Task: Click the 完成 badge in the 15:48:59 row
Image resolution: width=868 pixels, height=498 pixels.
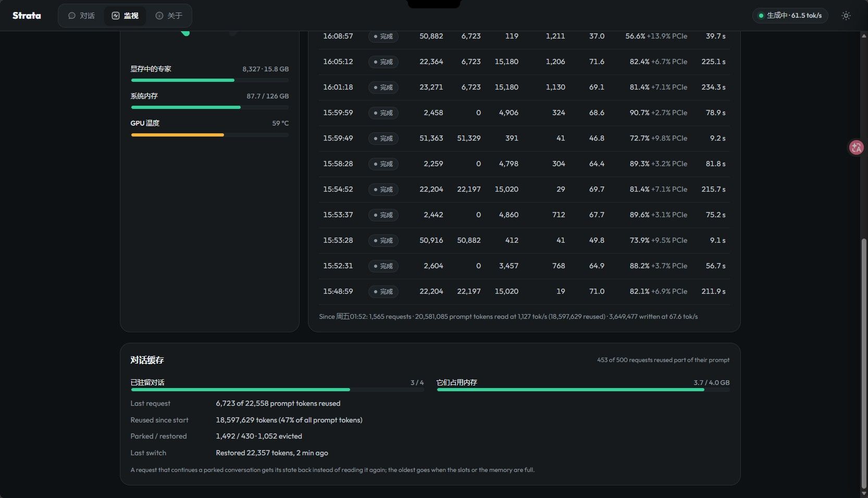Action: pyautogui.click(x=383, y=292)
